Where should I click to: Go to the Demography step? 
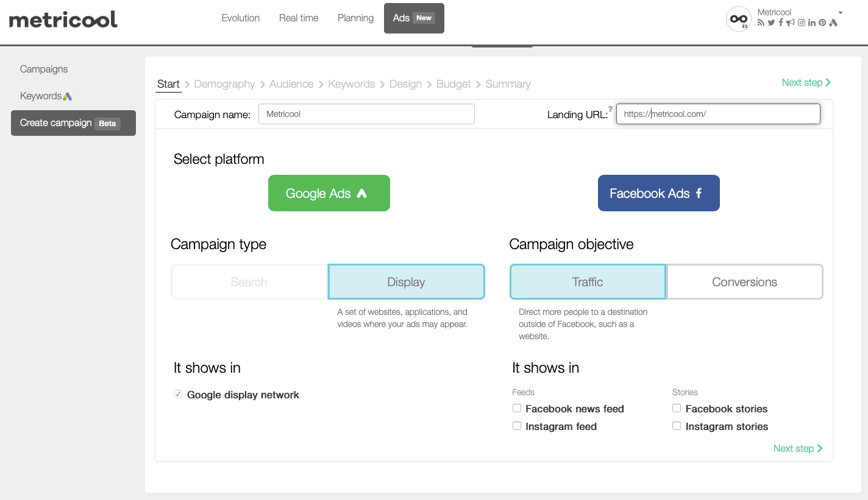point(224,84)
